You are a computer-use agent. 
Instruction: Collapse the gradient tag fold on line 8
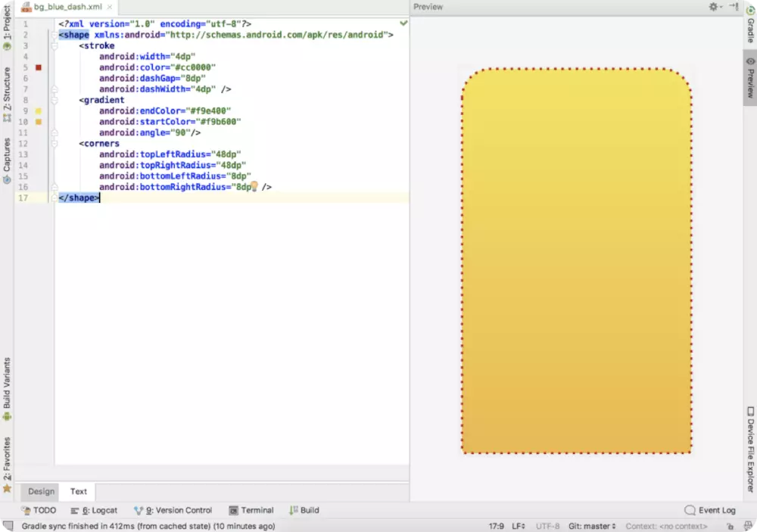[55, 101]
